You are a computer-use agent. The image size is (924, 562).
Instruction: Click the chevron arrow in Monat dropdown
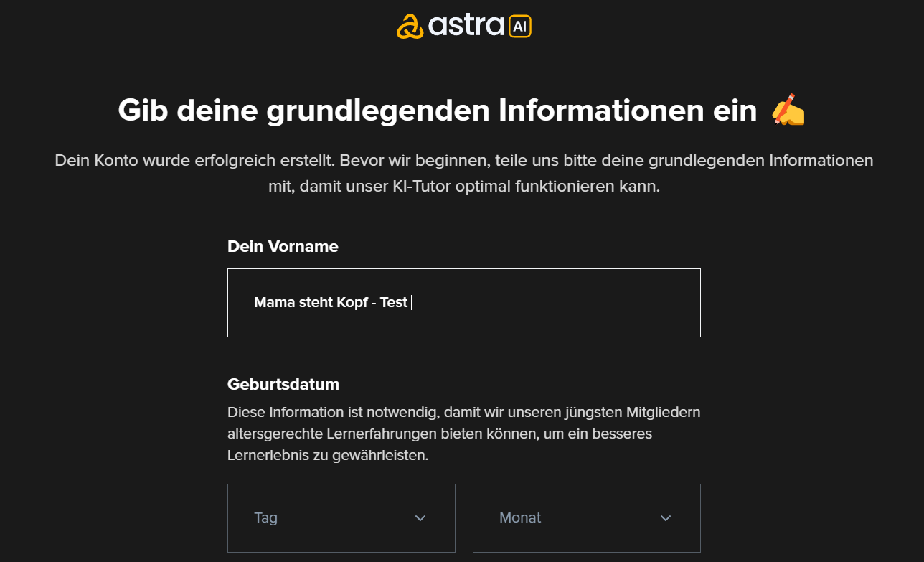coord(666,518)
